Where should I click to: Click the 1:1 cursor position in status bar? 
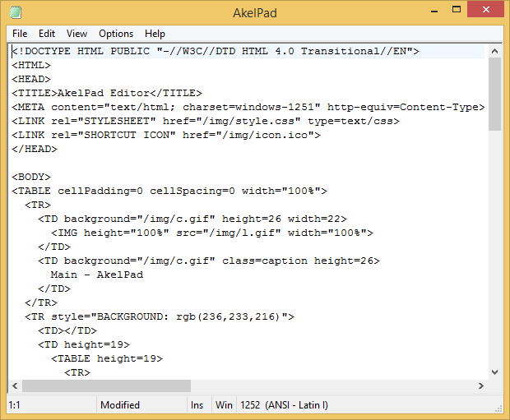coord(14,405)
